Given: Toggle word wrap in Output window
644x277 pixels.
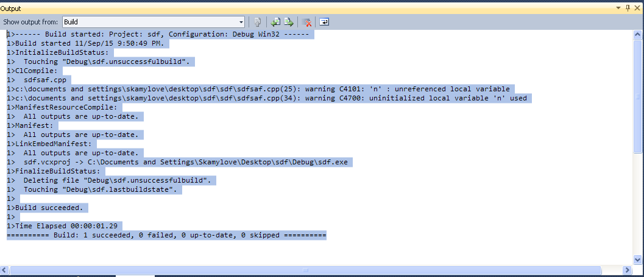Looking at the screenshot, I should tap(324, 22).
